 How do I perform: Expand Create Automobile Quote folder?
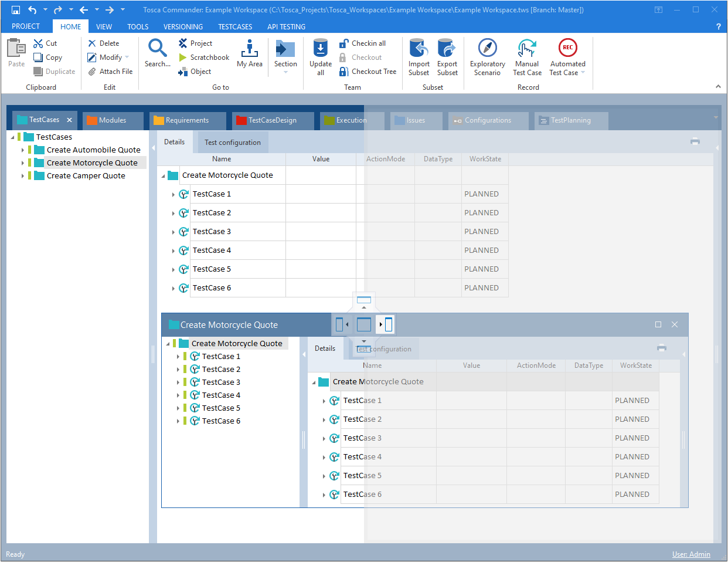[x=23, y=150]
